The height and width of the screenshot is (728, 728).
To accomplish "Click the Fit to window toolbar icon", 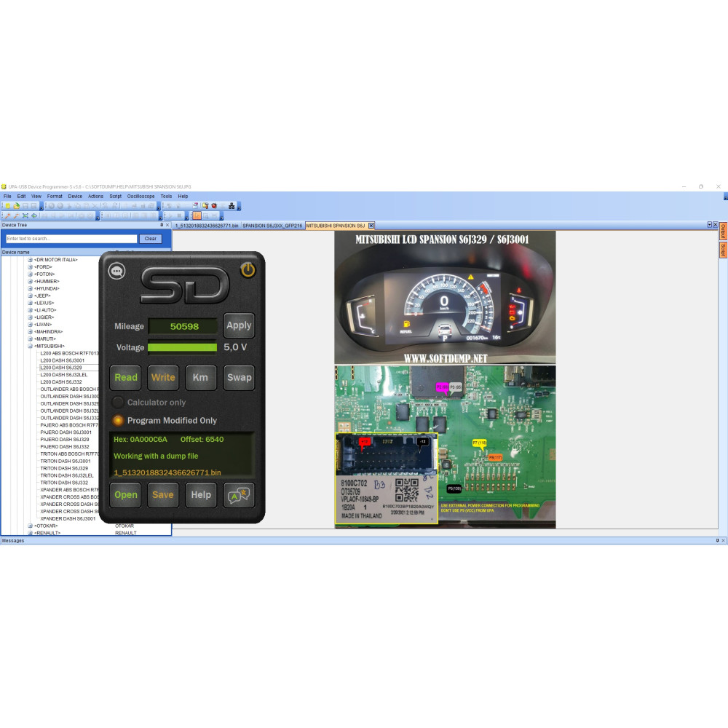I will click(x=25, y=215).
